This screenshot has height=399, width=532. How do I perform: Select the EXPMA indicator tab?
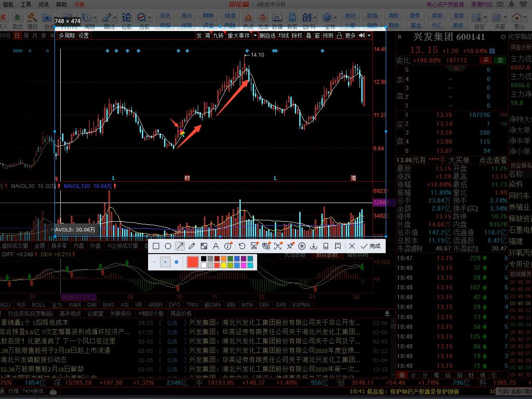(x=301, y=305)
